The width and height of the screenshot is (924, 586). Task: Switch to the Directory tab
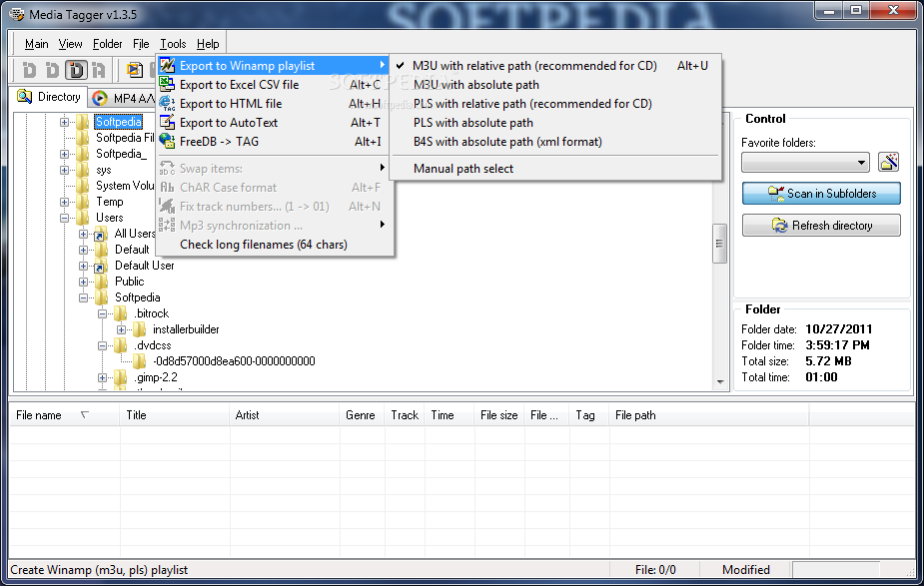point(50,97)
